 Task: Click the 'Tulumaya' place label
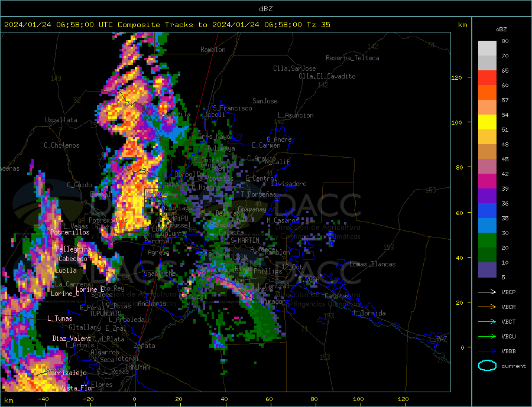(x=221, y=148)
